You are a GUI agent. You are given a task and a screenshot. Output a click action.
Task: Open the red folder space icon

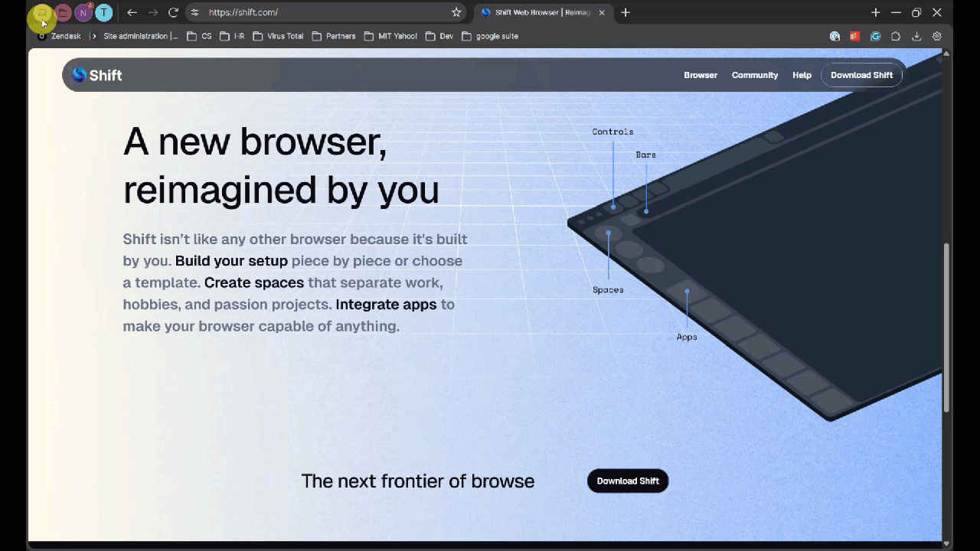coord(63,13)
